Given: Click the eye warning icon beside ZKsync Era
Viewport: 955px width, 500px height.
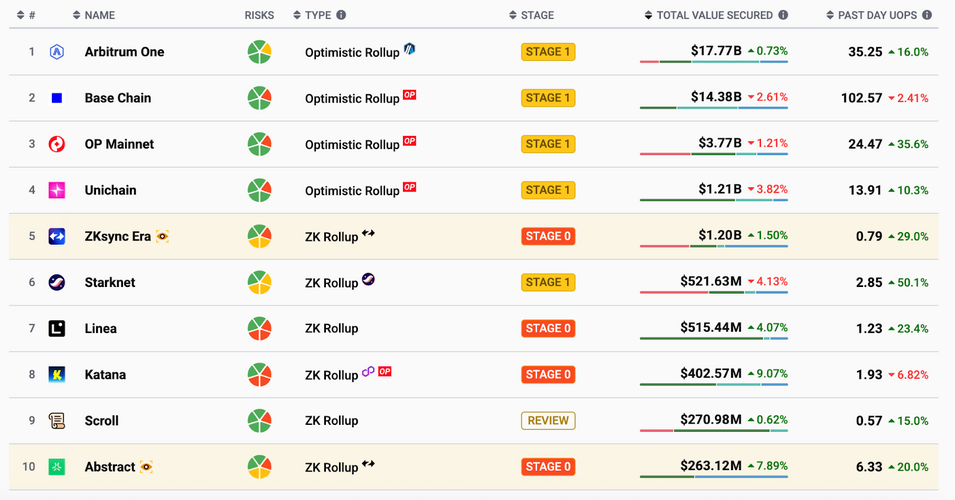Looking at the screenshot, I should [162, 237].
